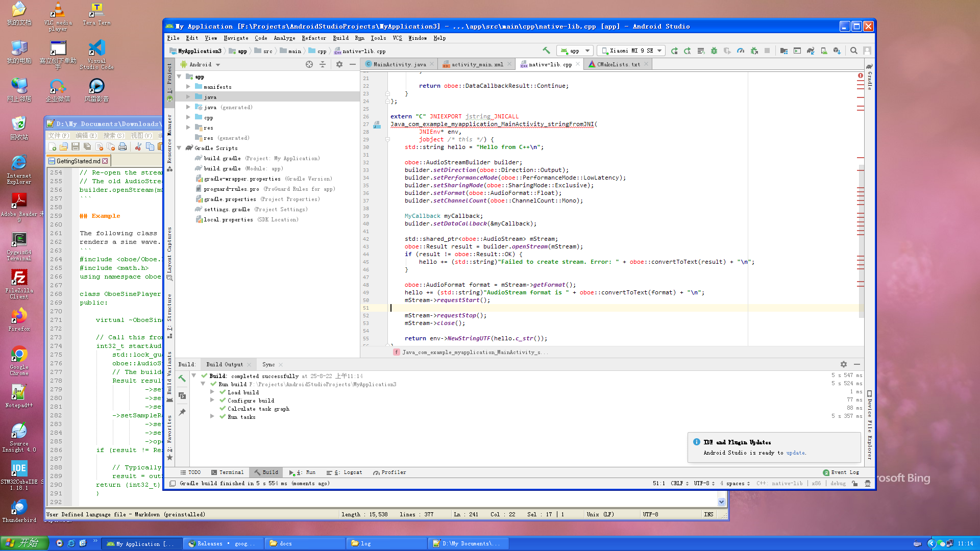Viewport: 980px width, 551px height.
Task: Open the CRLF line separator dropdown
Action: tap(679, 483)
